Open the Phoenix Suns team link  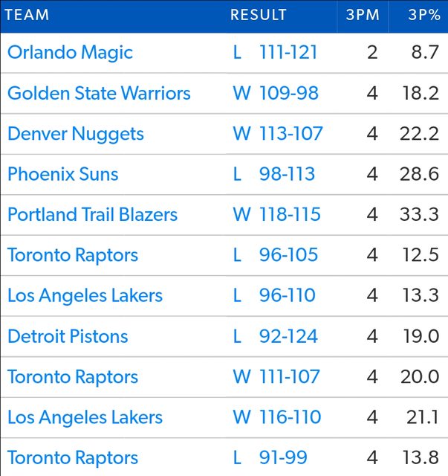[x=63, y=174]
